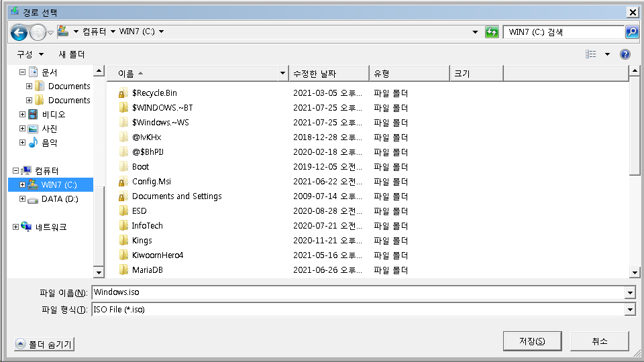Viewport: 644px width, 362px height.
Task: Select 컴퓨터 in the navigation tree
Action: (47, 170)
